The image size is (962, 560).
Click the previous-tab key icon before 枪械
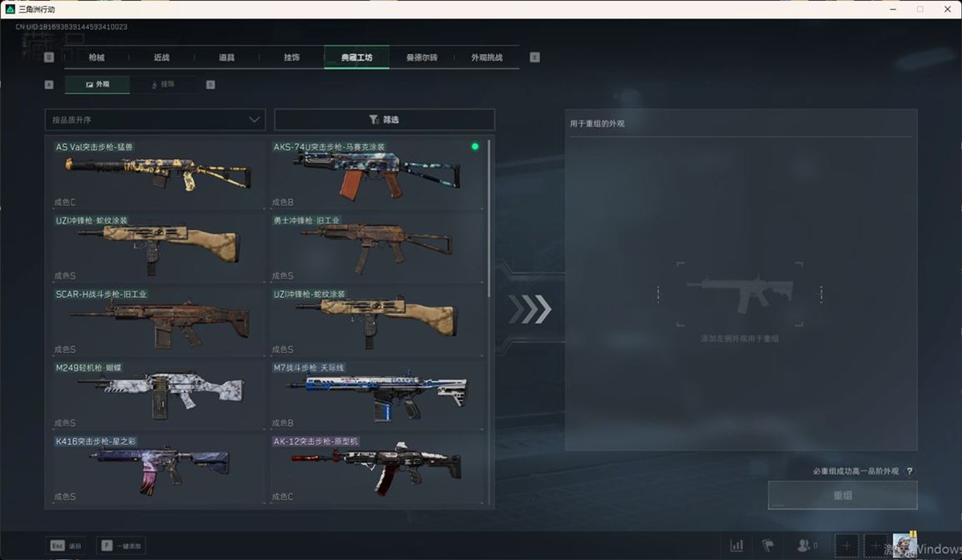click(x=49, y=57)
